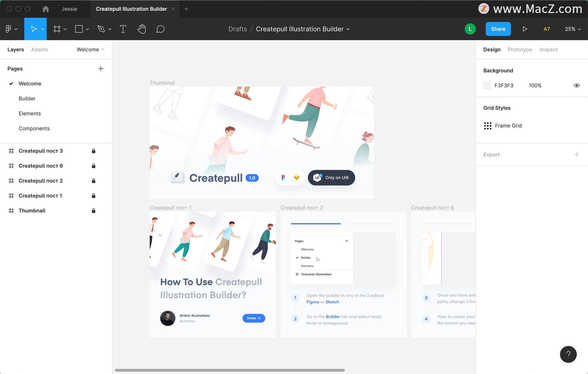This screenshot has height=374, width=588.
Task: Click the Only on UI8 badge
Action: [x=331, y=178]
